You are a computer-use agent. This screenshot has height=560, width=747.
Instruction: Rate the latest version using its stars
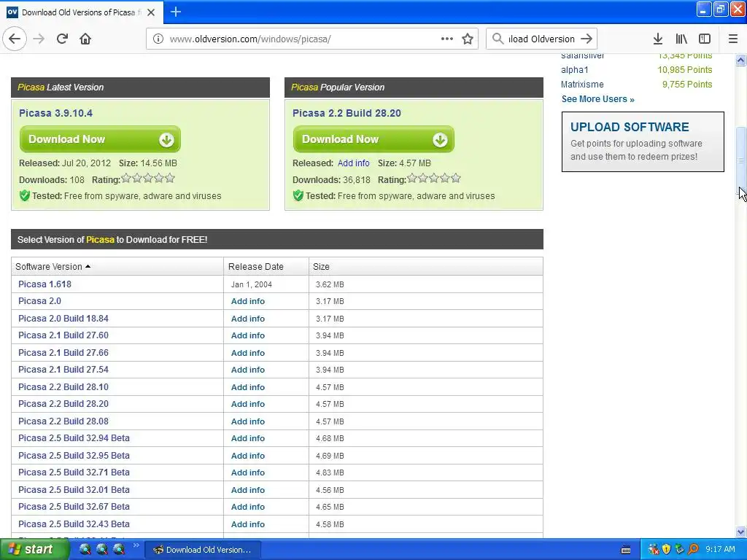click(147, 179)
